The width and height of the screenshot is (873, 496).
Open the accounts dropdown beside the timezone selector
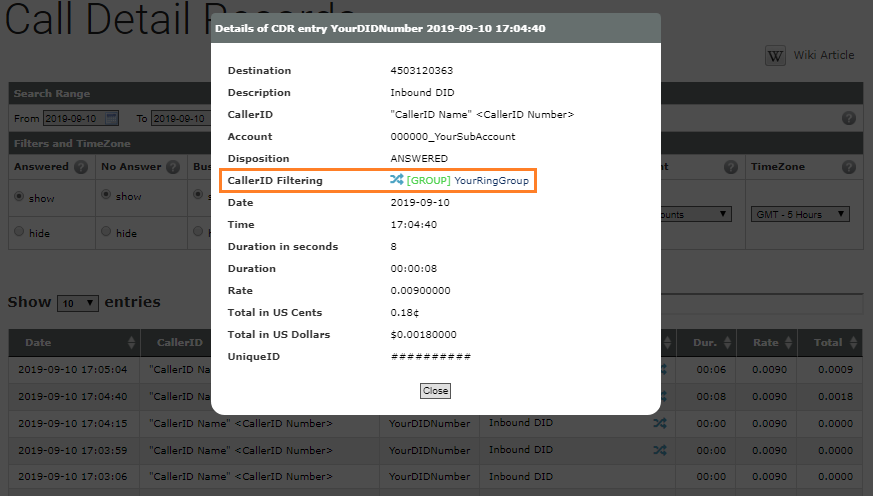pyautogui.click(x=696, y=214)
